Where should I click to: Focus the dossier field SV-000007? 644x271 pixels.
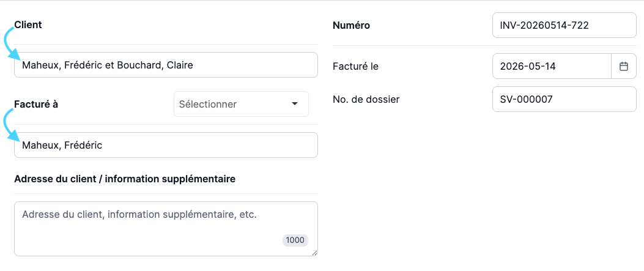(564, 99)
